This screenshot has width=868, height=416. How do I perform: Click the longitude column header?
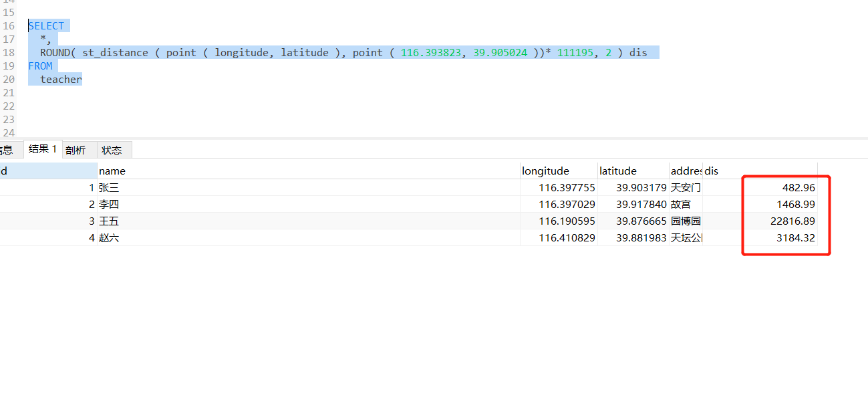(x=545, y=171)
